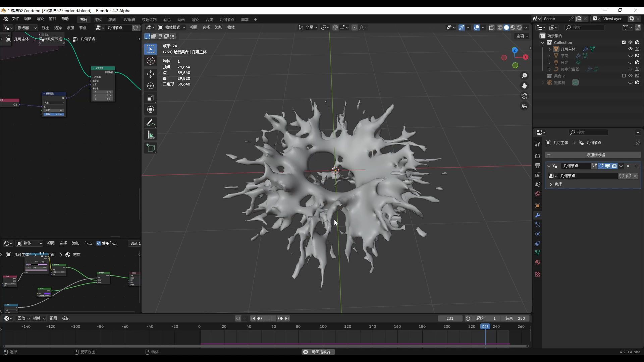Image resolution: width=644 pixels, height=362 pixels.
Task: Toggle X-ray display in viewport header
Action: [x=491, y=27]
